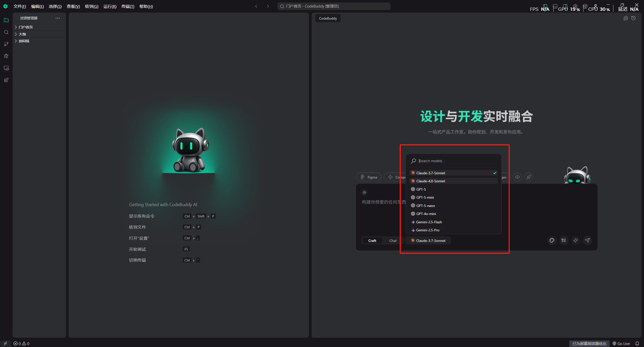Select Claude-4.0-Sonnet in the model list
The image size is (644, 347).
pyautogui.click(x=454, y=181)
